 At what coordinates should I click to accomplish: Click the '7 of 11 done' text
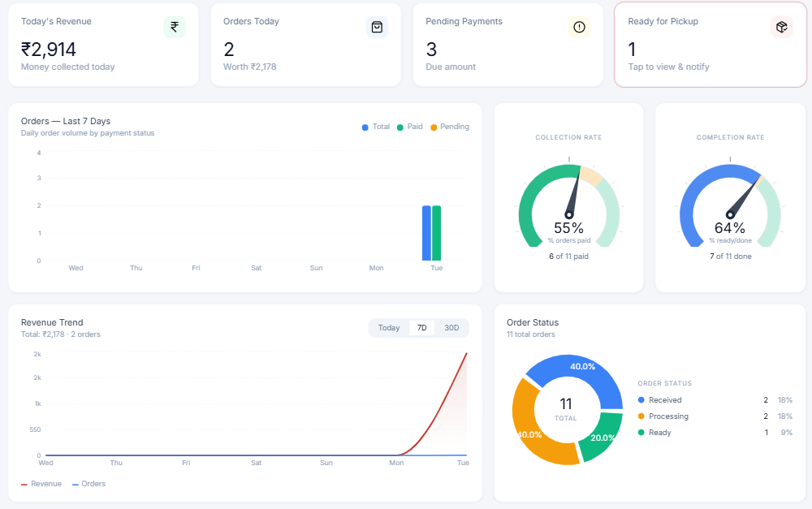pyautogui.click(x=730, y=257)
